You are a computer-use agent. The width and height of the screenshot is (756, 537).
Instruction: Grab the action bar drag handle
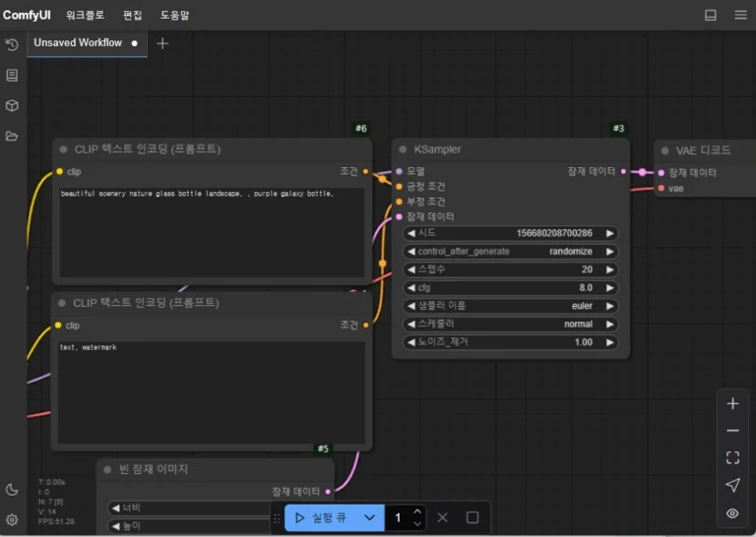click(277, 518)
